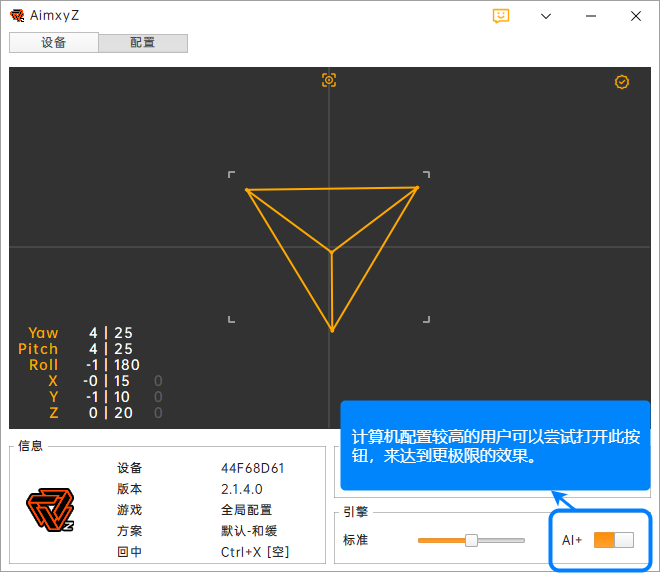Click the orange tetrahedron head model
661x573 pixels.
[332, 259]
